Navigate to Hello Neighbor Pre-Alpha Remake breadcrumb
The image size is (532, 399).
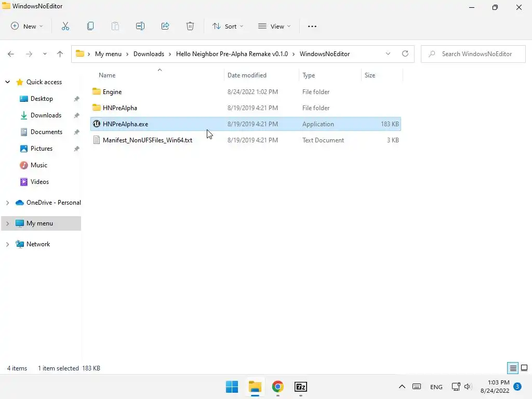(232, 54)
